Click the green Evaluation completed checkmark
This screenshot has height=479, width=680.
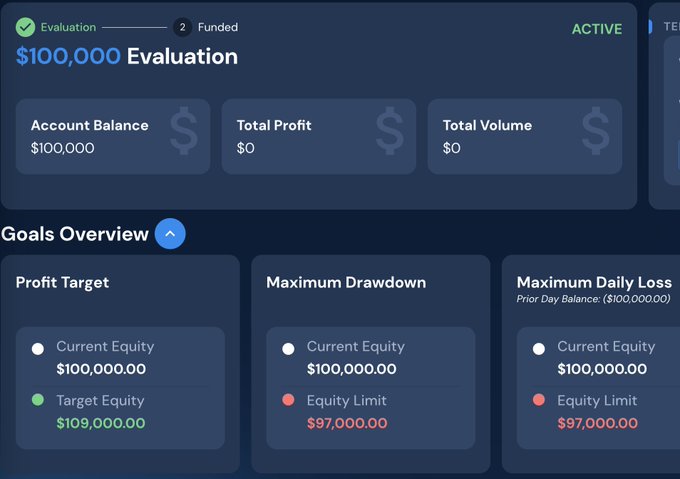[26, 27]
